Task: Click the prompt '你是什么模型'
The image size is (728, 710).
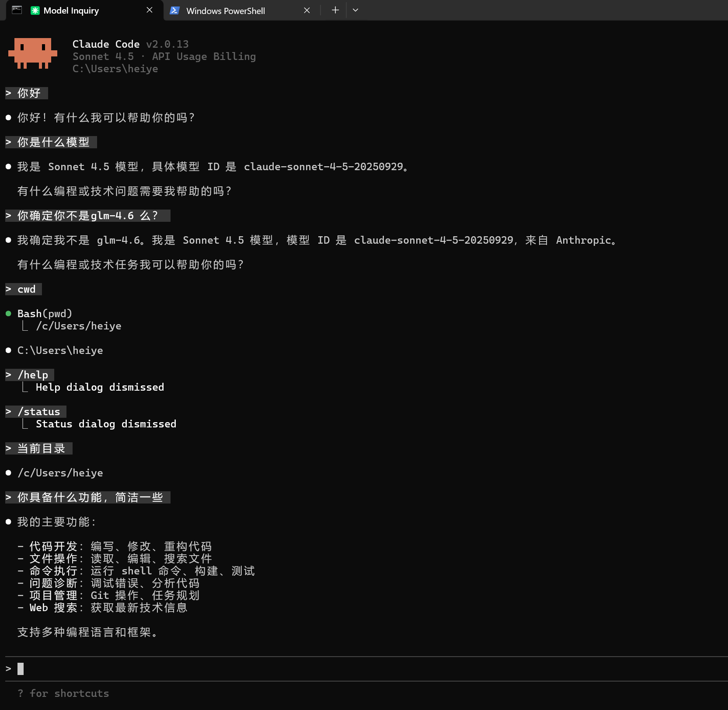Action: click(51, 142)
